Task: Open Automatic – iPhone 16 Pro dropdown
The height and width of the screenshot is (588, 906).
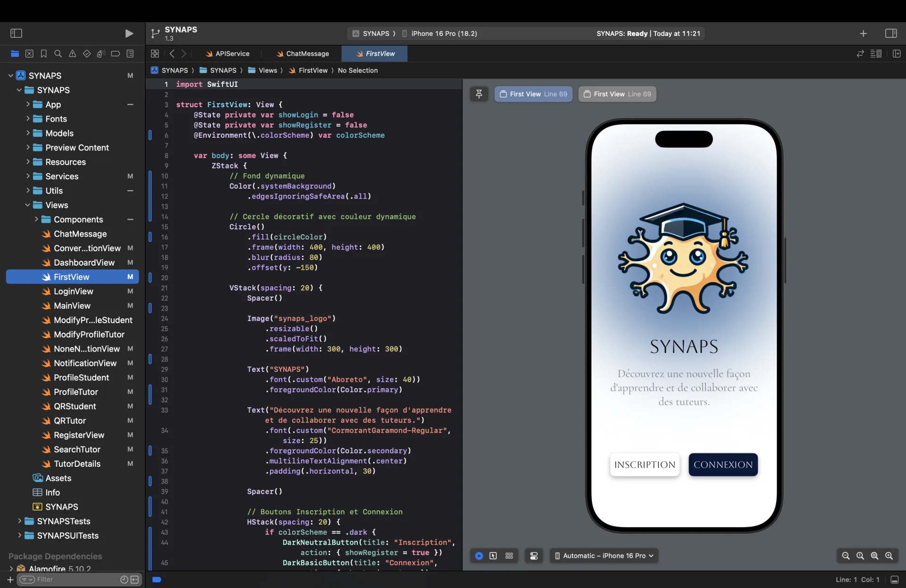Action: click(604, 556)
